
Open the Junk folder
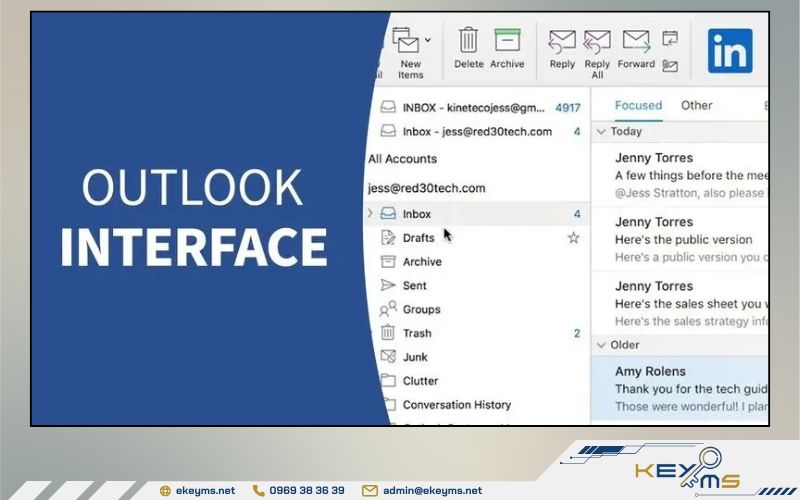click(x=415, y=357)
